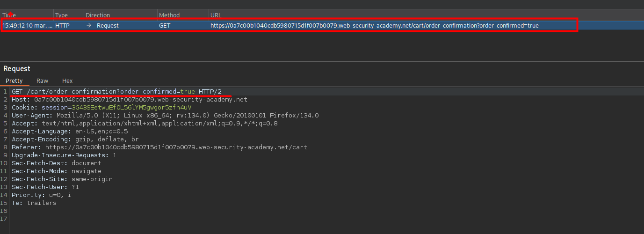
Task: Sort by the Direction column header
Action: [98, 15]
